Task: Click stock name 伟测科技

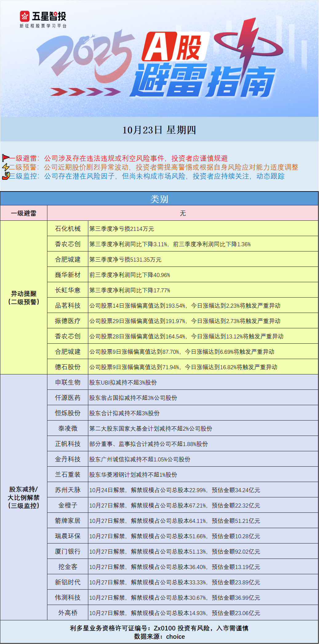Action: tap(68, 597)
